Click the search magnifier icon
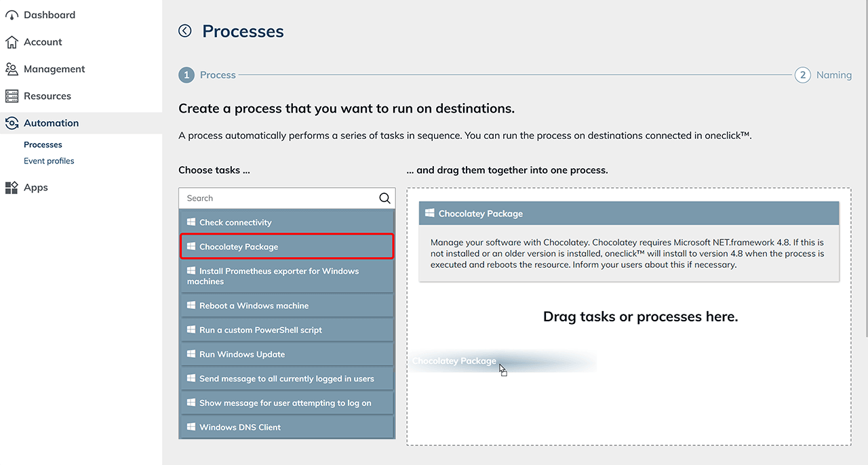The width and height of the screenshot is (868, 465). [x=384, y=198]
